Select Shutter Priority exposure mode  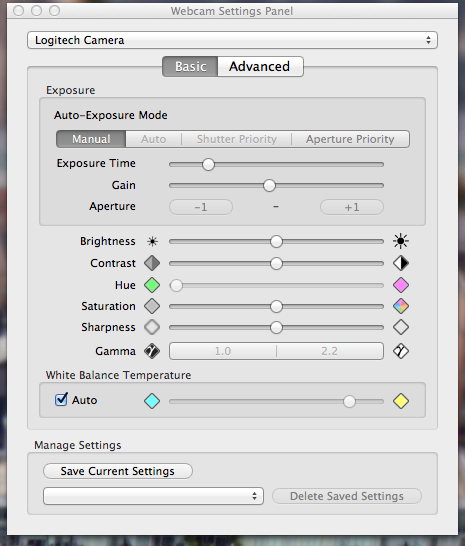coord(237,139)
